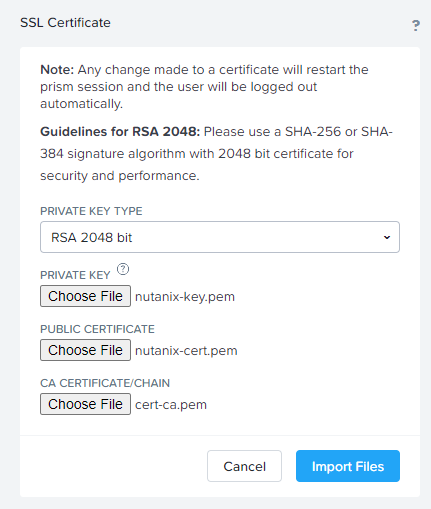431x509 pixels.
Task: Click the 'security and performance' guideline text
Action: coord(120,176)
